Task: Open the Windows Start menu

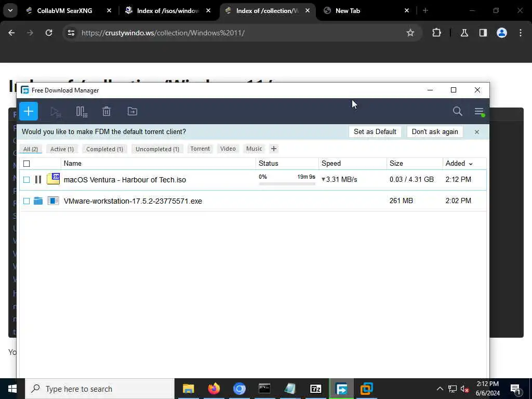Action: (x=12, y=389)
